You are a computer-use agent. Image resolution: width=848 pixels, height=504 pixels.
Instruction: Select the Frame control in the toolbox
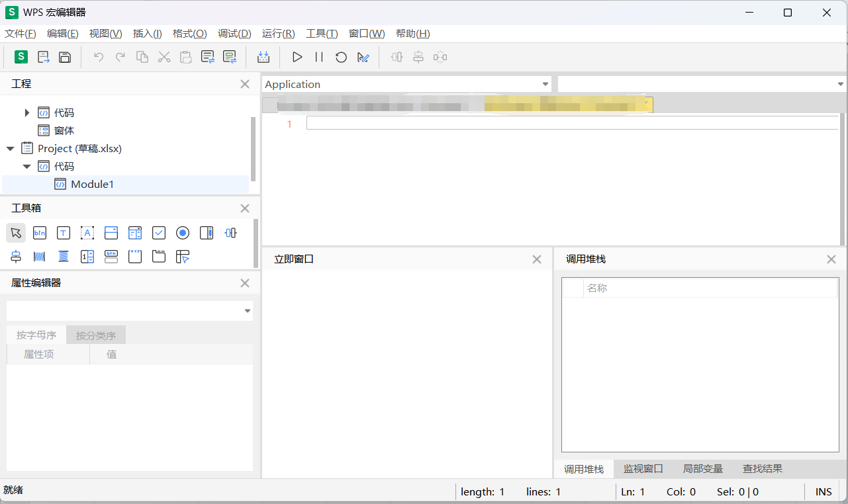click(x=134, y=257)
